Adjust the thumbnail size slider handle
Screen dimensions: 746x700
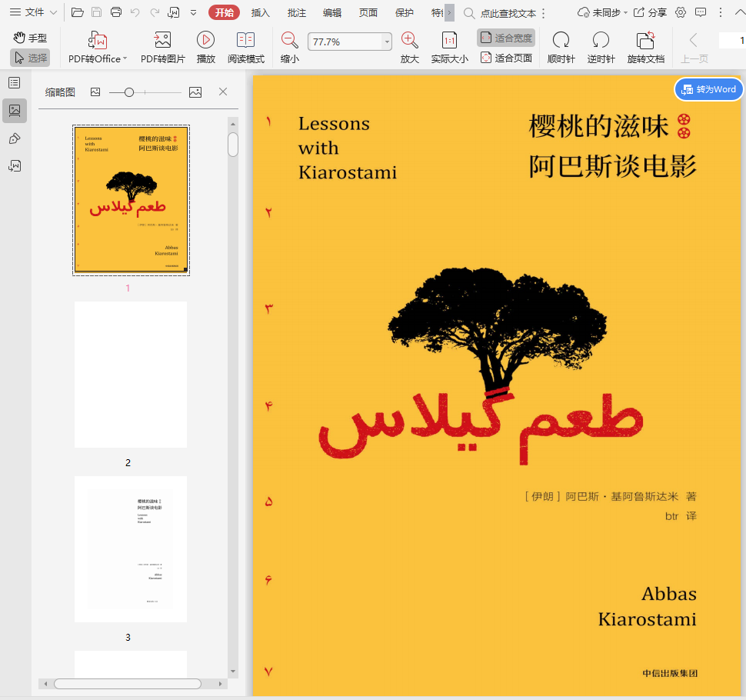(129, 92)
